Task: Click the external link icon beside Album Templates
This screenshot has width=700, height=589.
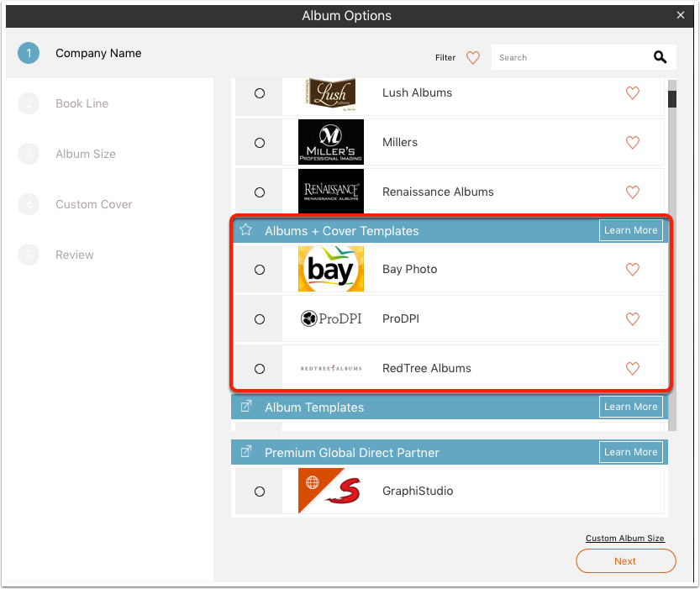Action: click(246, 407)
